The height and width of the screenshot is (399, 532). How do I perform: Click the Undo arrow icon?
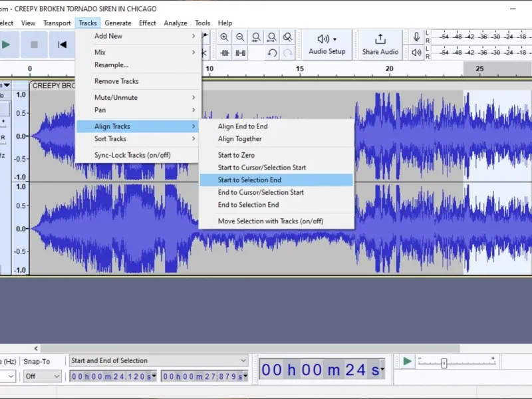pos(272,53)
